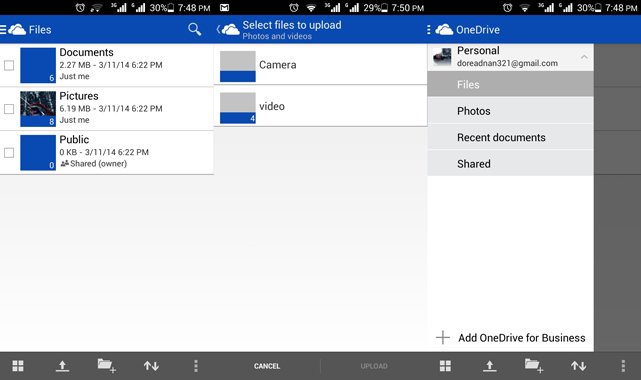The height and width of the screenshot is (380, 641).
Task: Open the Documents folder thumbnail
Action: (38, 65)
